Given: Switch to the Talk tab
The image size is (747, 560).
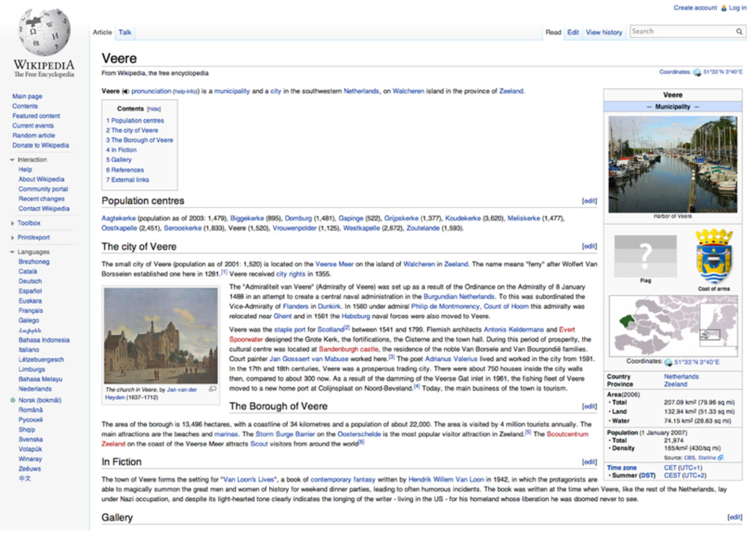Looking at the screenshot, I should tap(125, 32).
